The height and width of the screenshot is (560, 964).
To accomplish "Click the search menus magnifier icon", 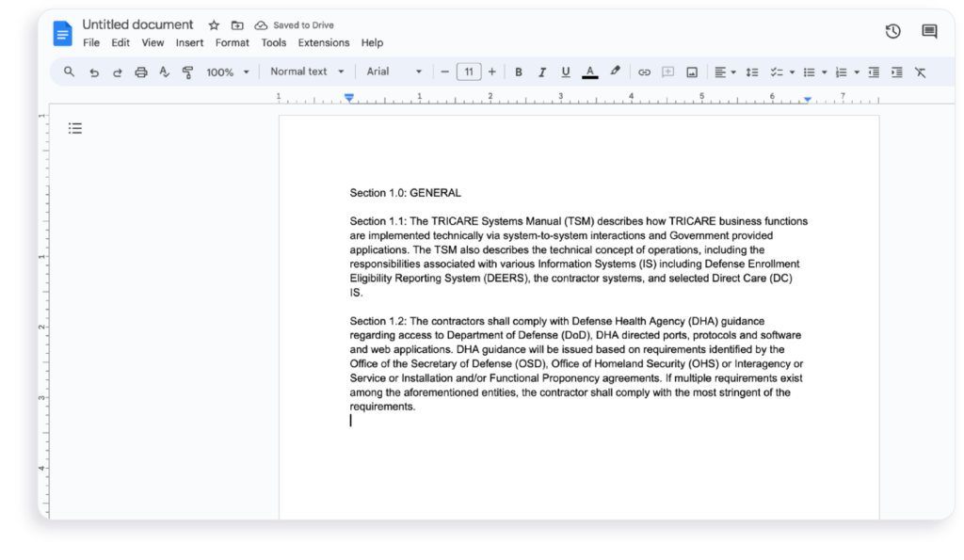I will point(69,72).
